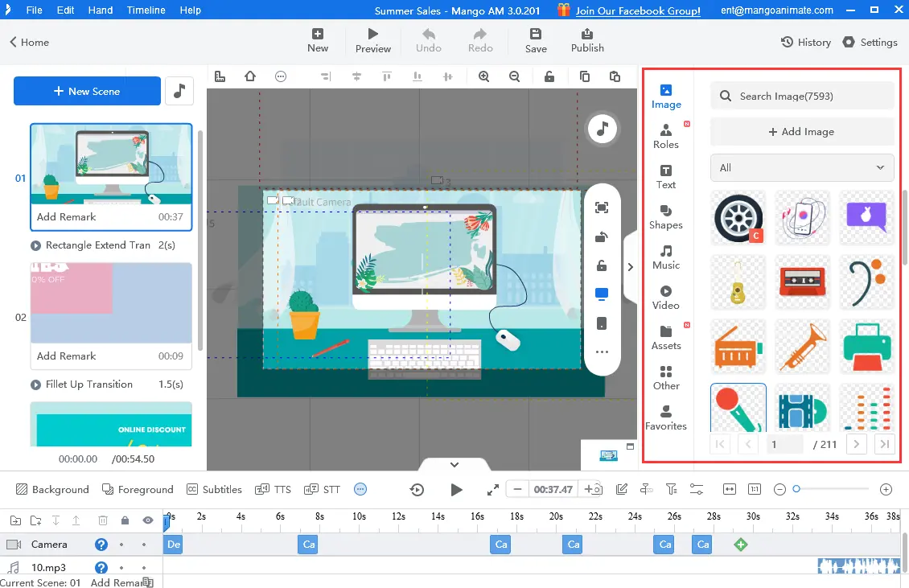Click the Favorites sidebar icon
This screenshot has height=588, width=909.
click(x=665, y=417)
